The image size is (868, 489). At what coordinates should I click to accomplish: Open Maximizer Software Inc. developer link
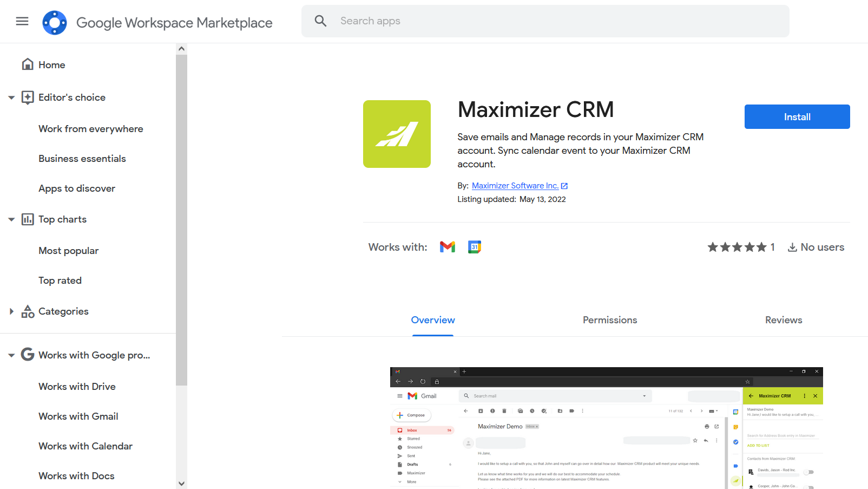coord(515,186)
